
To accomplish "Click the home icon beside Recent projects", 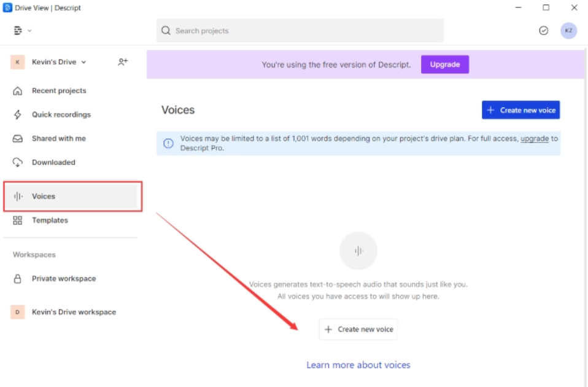I will point(18,91).
